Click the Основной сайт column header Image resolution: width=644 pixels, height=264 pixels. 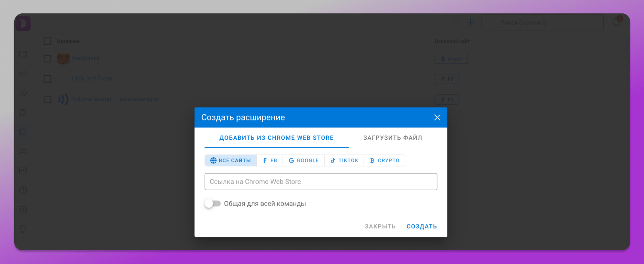(453, 41)
